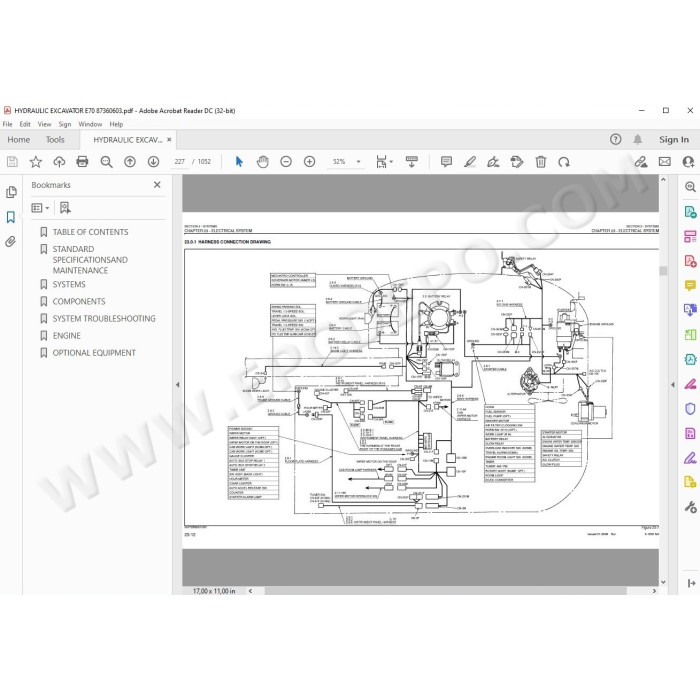This screenshot has width=700, height=700.
Task: Collapse right tools pane arrow
Action: click(673, 384)
